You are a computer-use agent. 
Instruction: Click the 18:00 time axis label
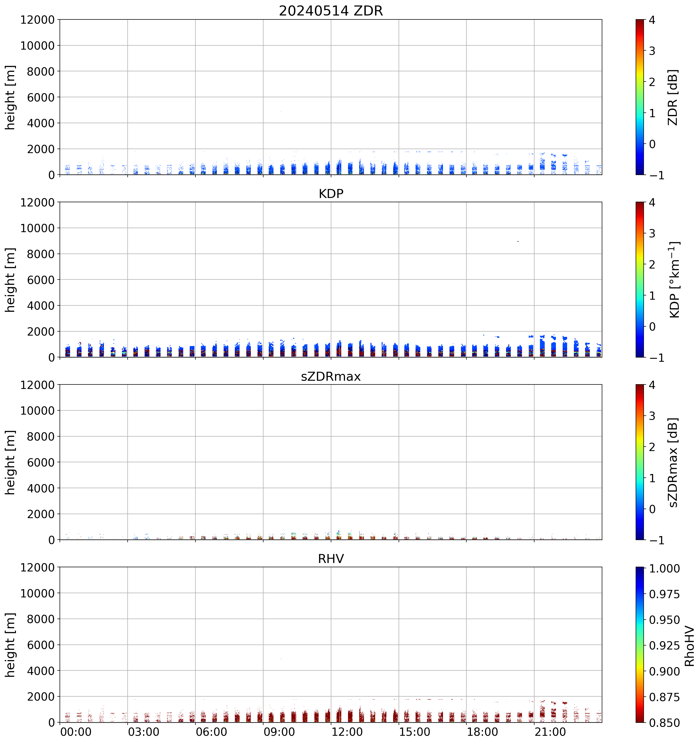pos(482,732)
